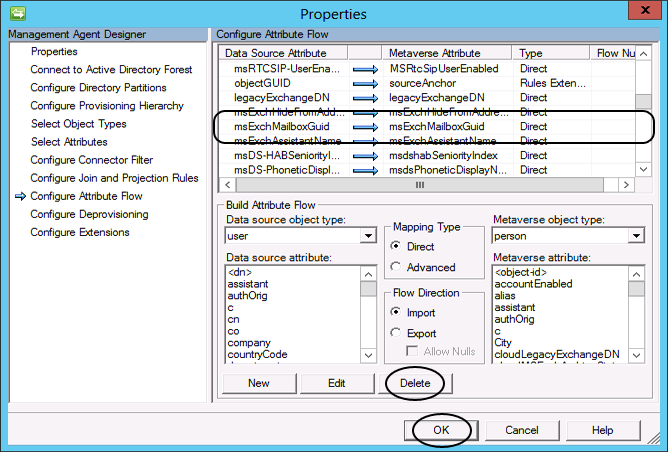The width and height of the screenshot is (668, 452).
Task: Click the arrow icon in legacyExchangeDN row
Action: 366,98
